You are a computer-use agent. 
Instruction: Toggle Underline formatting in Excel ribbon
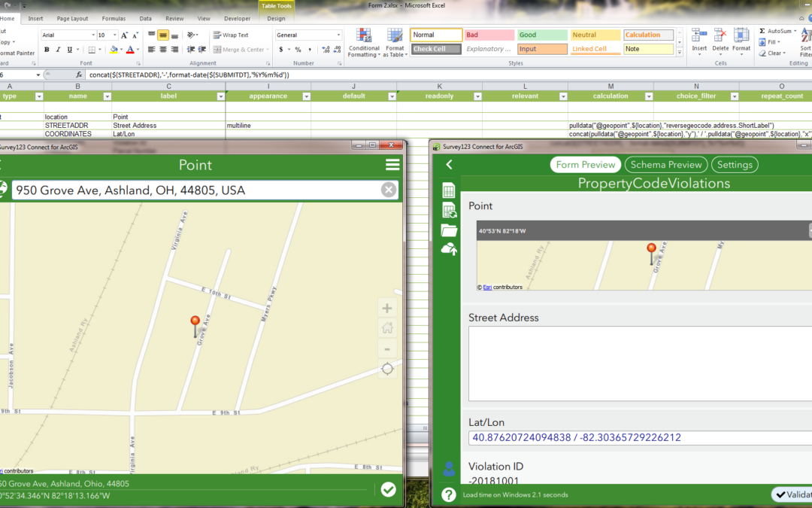click(x=69, y=50)
